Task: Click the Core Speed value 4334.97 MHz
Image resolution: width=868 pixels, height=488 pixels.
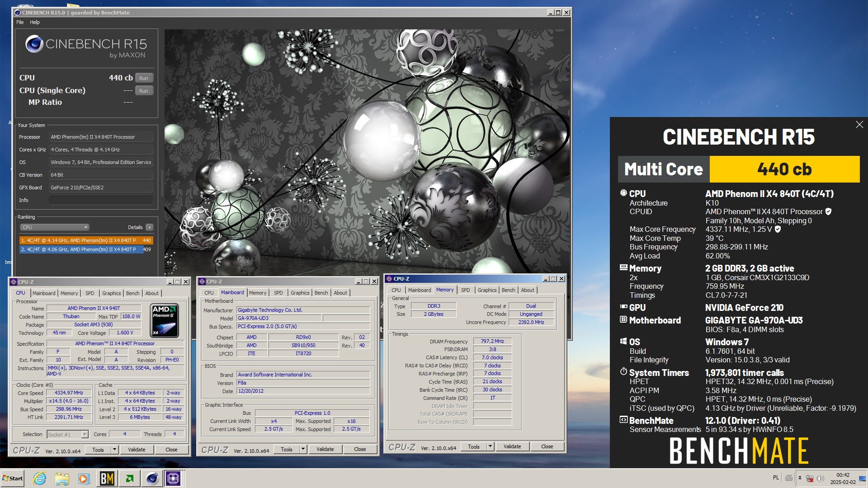Action: (69, 393)
